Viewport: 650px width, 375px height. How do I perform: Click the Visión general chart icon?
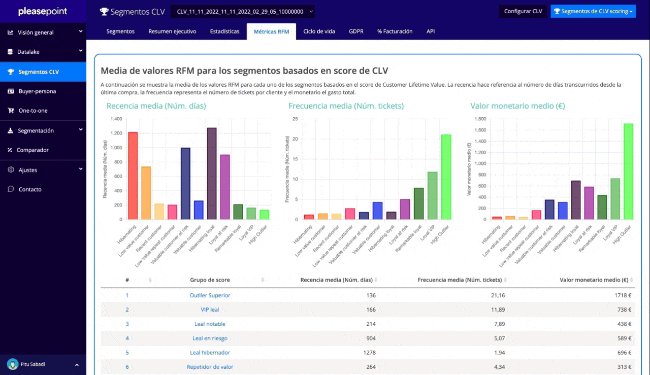[10, 32]
